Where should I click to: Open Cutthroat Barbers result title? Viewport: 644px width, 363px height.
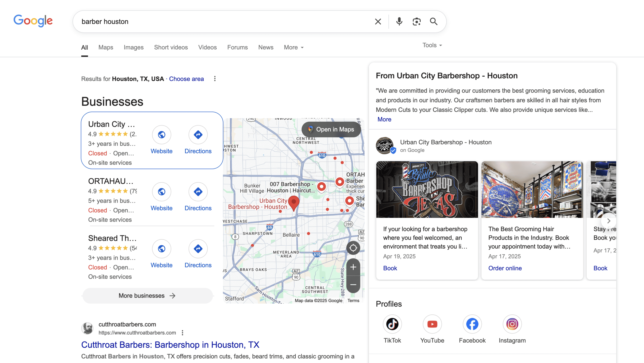170,345
